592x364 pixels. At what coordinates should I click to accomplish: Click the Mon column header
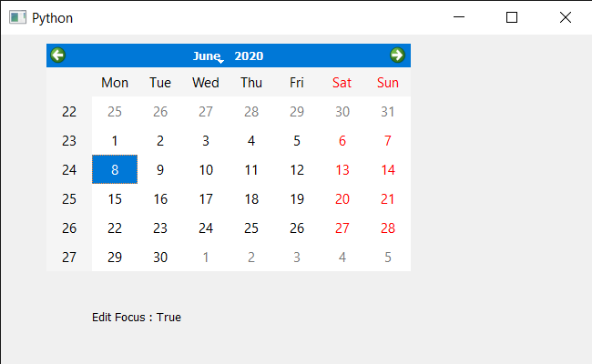[115, 83]
